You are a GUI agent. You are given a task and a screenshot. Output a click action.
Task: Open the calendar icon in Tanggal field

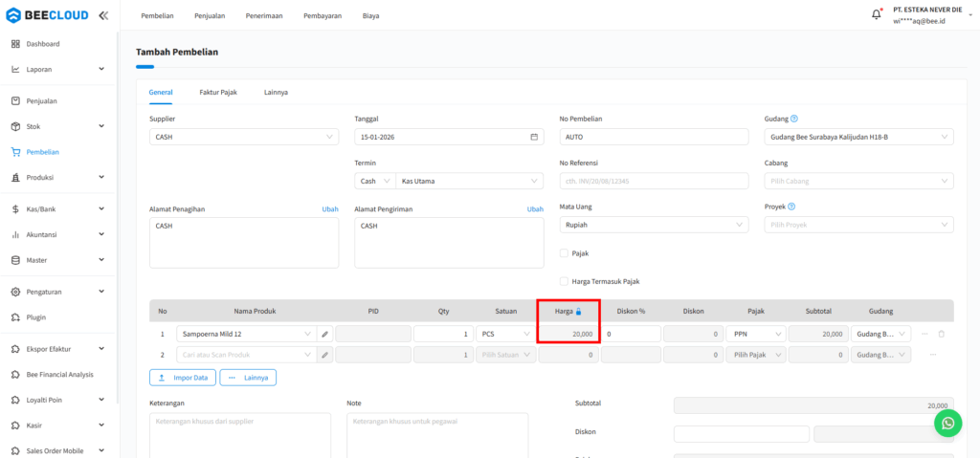click(534, 137)
